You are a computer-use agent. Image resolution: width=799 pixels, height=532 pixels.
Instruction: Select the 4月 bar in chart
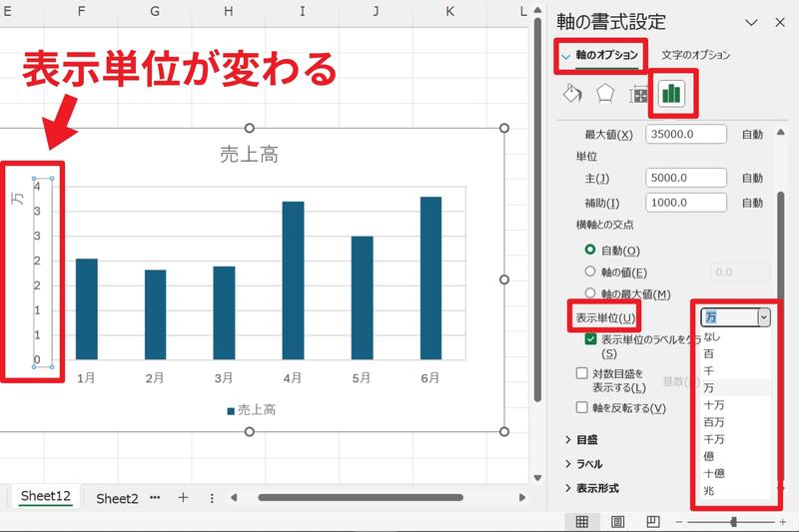tap(293, 280)
